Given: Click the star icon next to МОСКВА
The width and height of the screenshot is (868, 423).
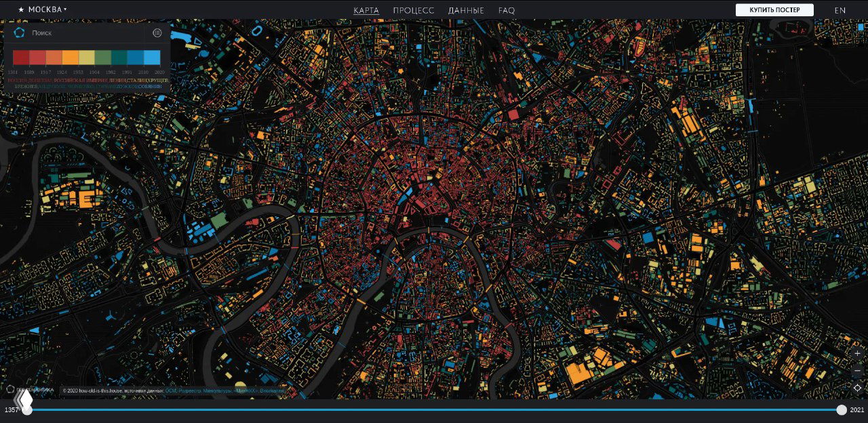Looking at the screenshot, I should (x=21, y=9).
